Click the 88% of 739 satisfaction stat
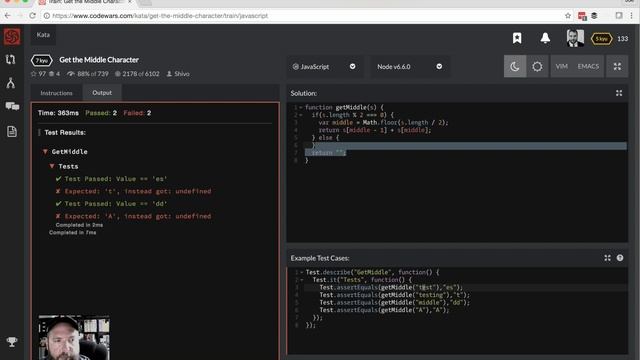Screen dimensions: 640x360 (88, 74)
